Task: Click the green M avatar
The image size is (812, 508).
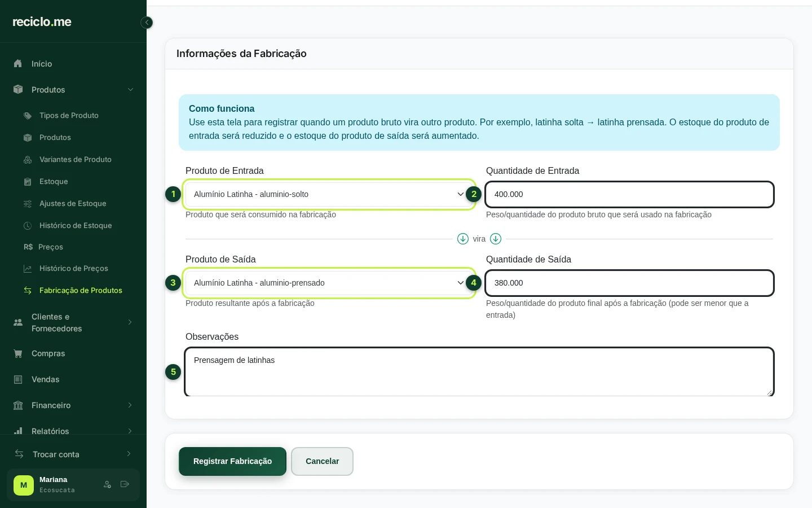Action: [x=24, y=485]
